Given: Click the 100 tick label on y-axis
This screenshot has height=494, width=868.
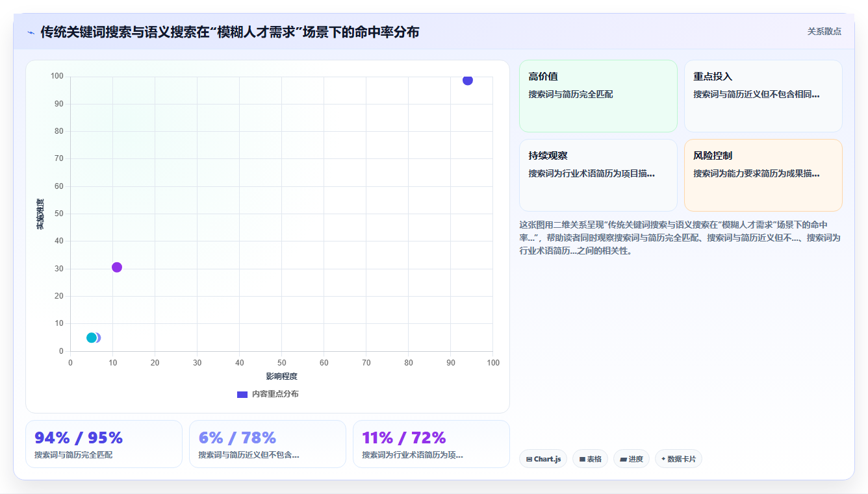Looking at the screenshot, I should pyautogui.click(x=57, y=77).
